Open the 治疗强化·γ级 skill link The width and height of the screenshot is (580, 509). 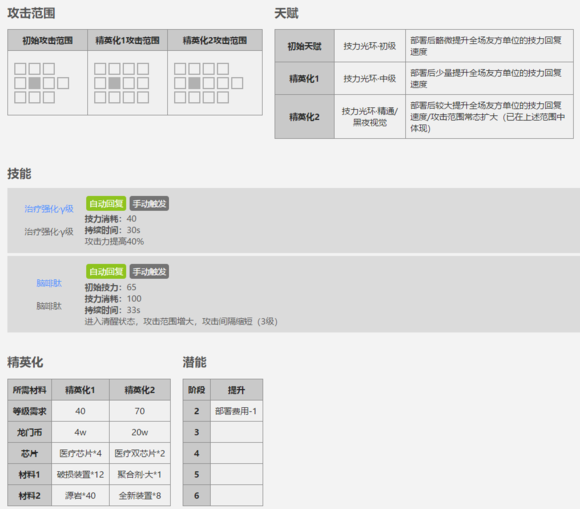tap(49, 209)
